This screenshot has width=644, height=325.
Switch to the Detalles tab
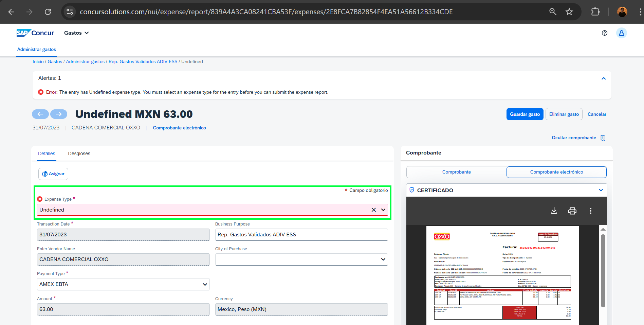click(47, 154)
